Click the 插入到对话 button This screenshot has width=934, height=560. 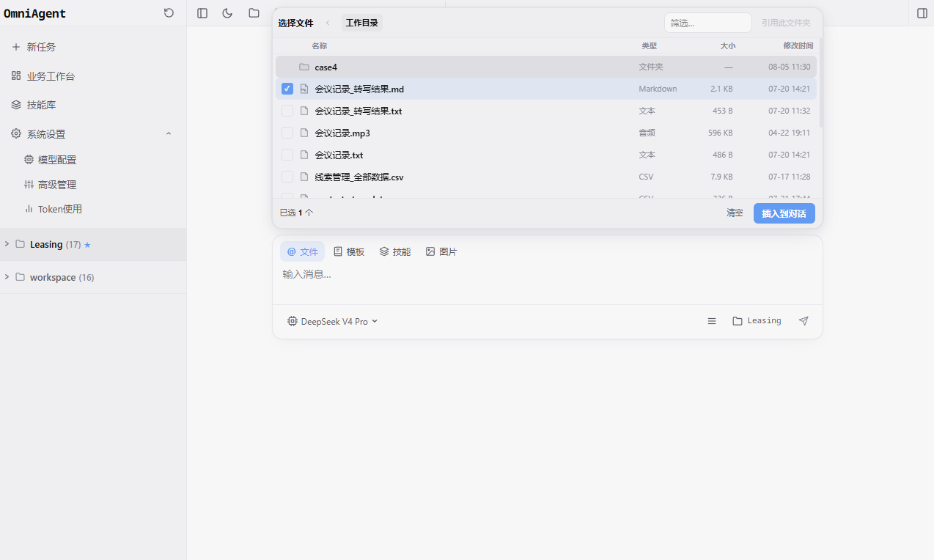(x=784, y=213)
